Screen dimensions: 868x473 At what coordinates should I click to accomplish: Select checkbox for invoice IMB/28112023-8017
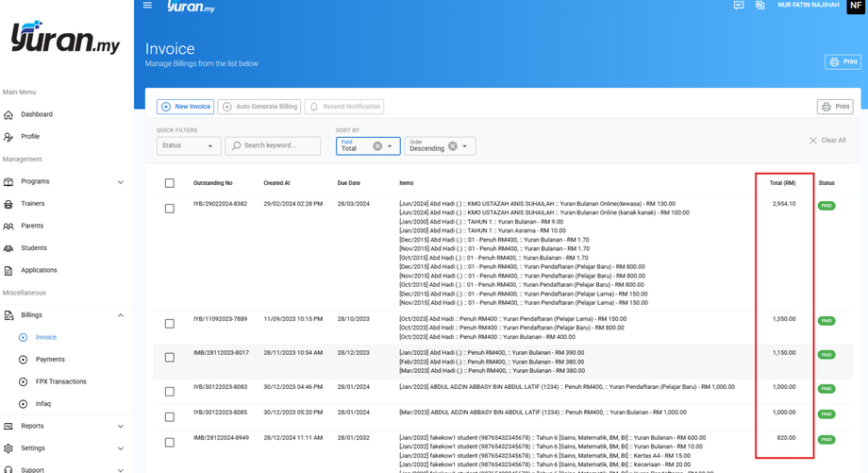click(170, 358)
